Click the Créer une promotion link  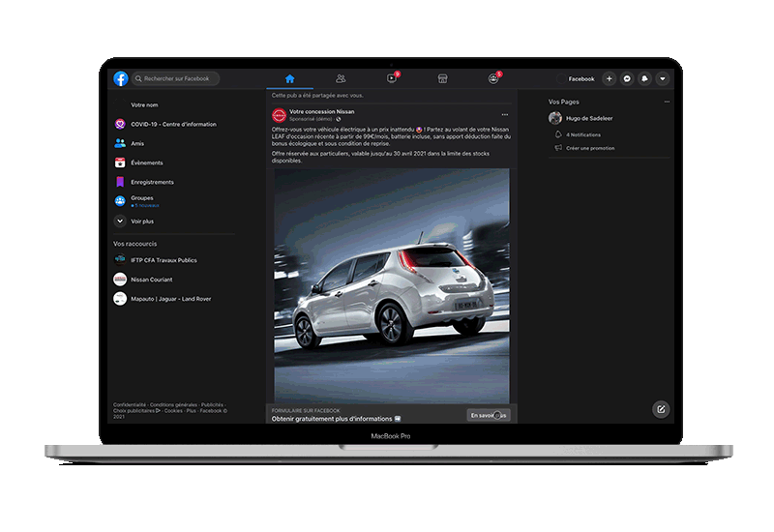(590, 148)
